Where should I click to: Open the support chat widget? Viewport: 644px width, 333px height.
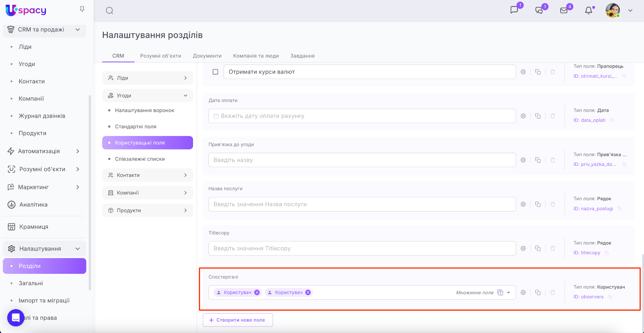coord(16,318)
